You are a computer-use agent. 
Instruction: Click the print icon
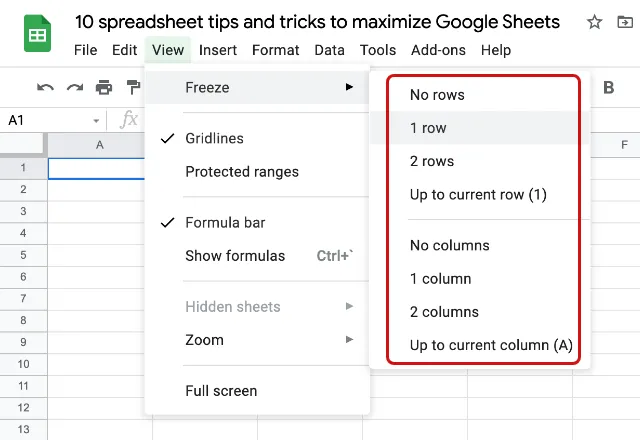click(104, 87)
